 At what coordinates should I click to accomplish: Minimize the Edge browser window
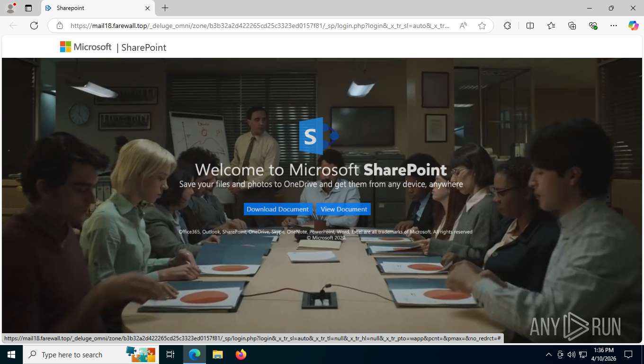pos(590,8)
